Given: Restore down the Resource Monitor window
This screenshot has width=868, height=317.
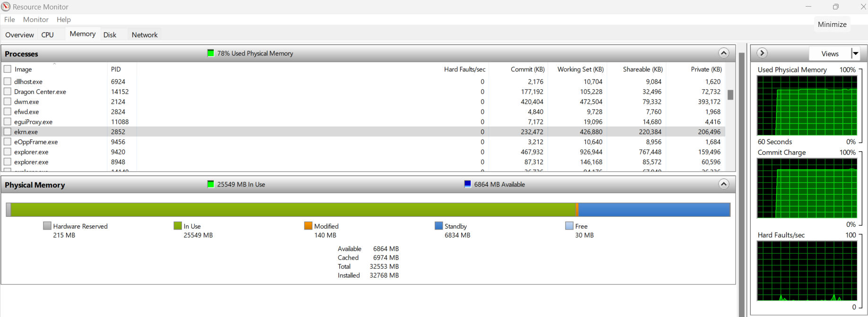Looking at the screenshot, I should [836, 7].
